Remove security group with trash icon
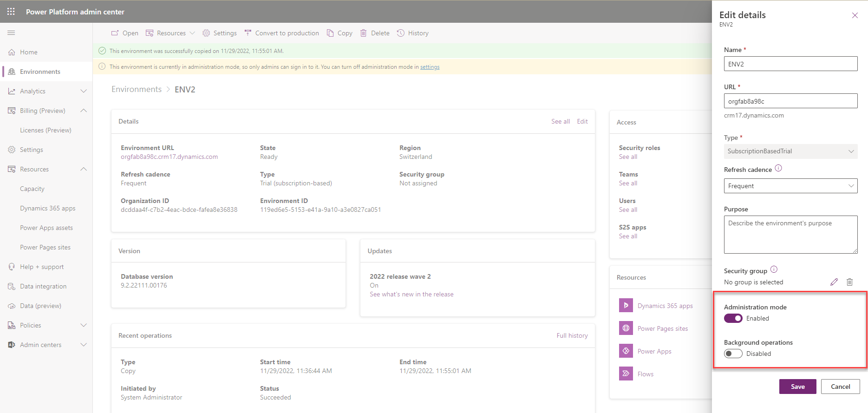Image resolution: width=868 pixels, height=413 pixels. 849,282
